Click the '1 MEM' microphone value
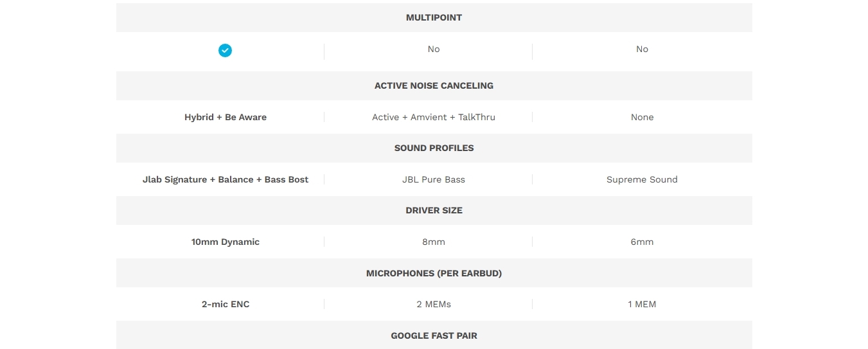868x349 pixels. 642,305
